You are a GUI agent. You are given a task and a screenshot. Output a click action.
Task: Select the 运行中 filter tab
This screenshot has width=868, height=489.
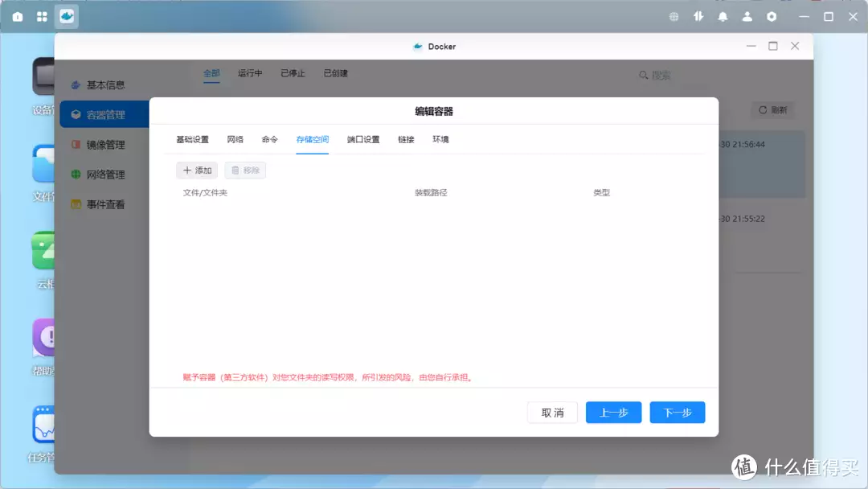(250, 74)
